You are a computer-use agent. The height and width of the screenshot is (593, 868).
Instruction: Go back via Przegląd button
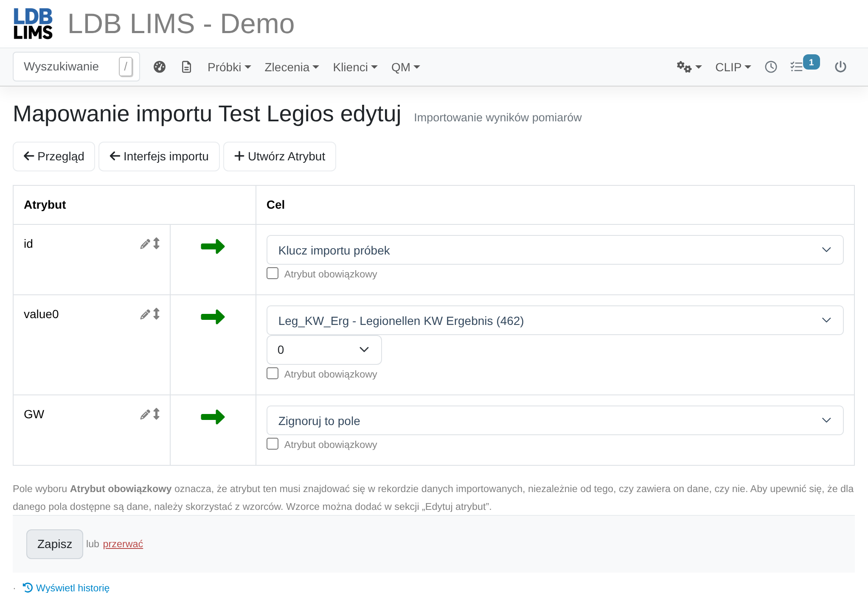pos(54,157)
